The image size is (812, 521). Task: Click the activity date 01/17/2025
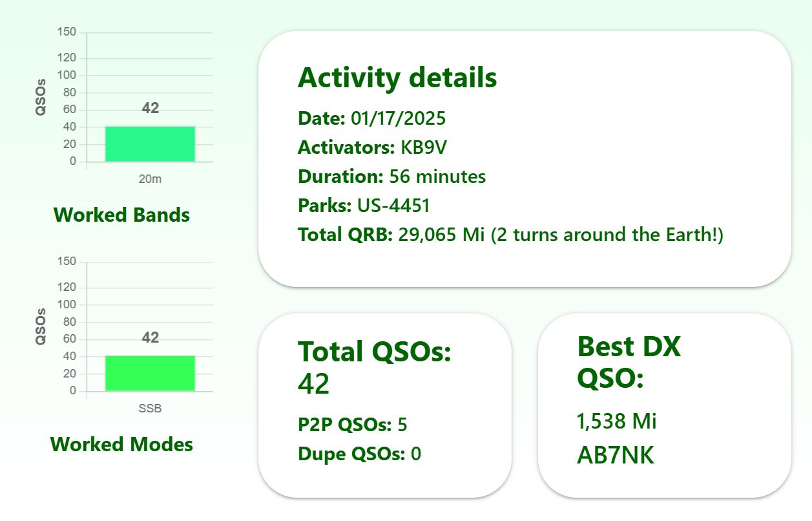398,118
